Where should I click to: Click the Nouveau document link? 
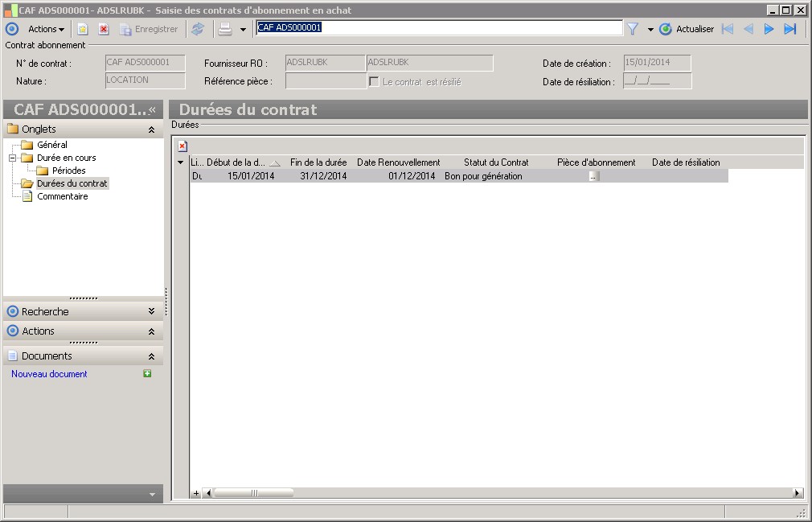point(49,374)
